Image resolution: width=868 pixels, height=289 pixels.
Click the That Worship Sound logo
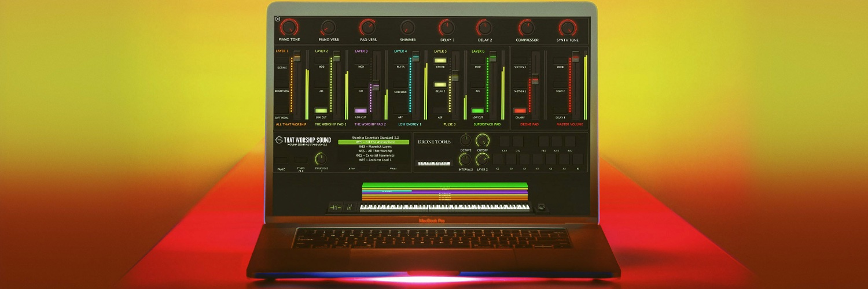(x=303, y=140)
